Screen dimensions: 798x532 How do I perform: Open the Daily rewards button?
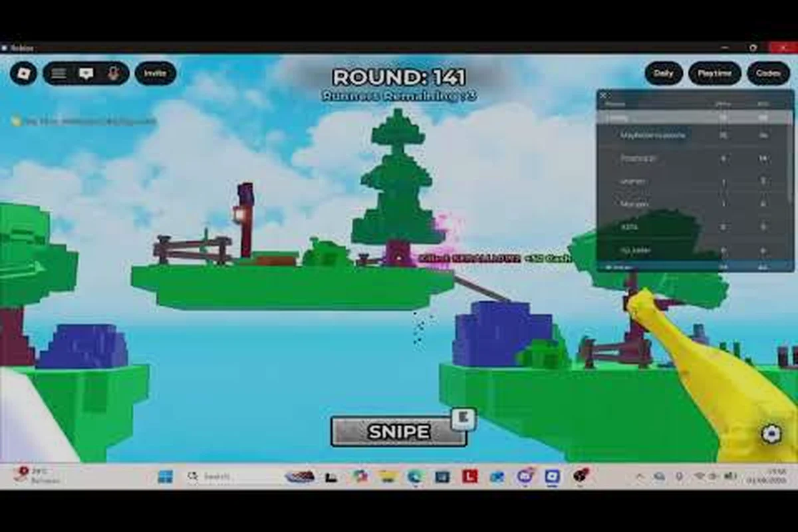(664, 73)
